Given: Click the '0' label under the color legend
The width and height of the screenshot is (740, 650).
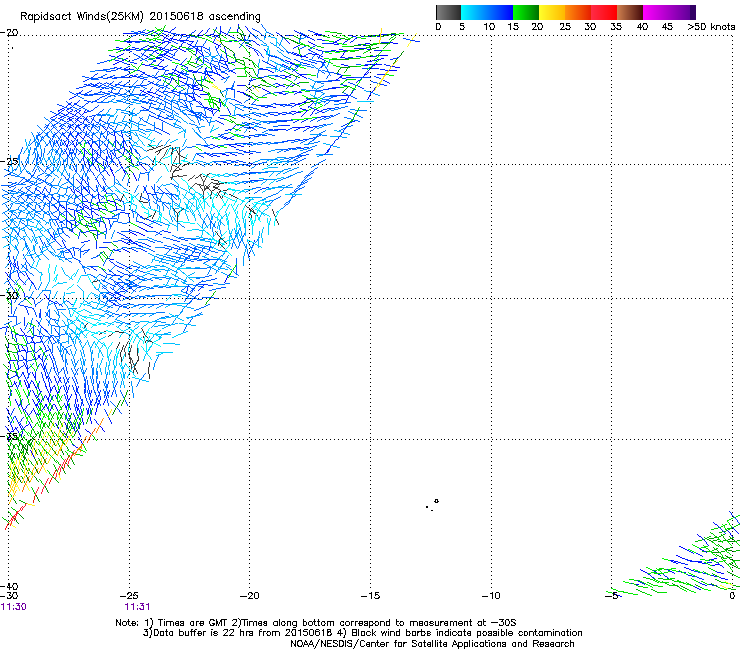Looking at the screenshot, I should click(438, 27).
